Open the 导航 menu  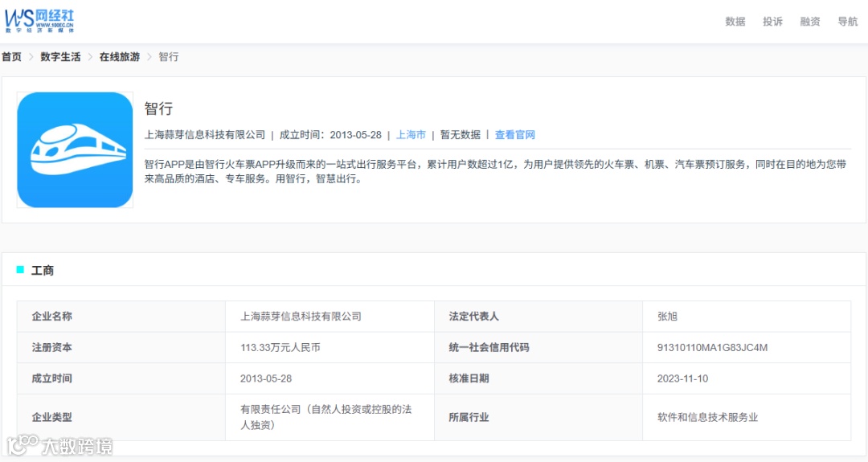click(x=848, y=22)
